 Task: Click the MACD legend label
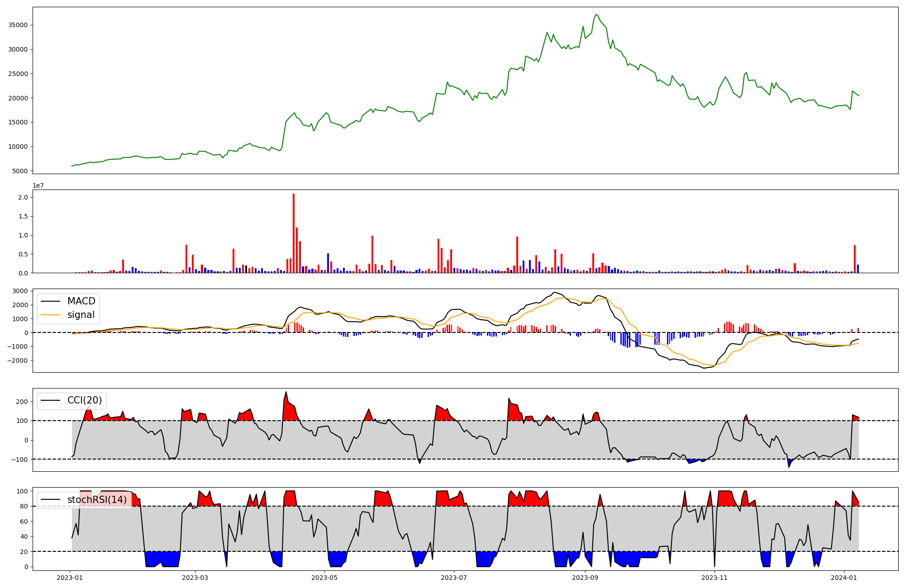(81, 301)
